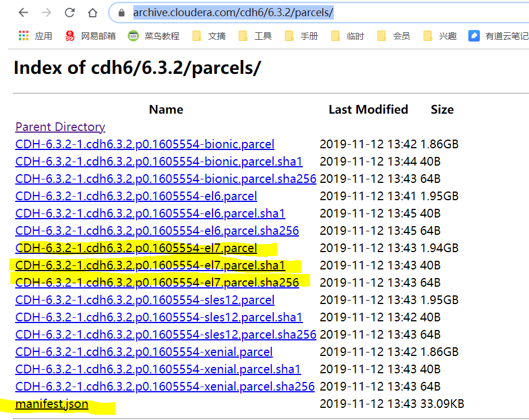
Task: Open the highlighted el7.parcel.sha256 link
Action: point(157,283)
